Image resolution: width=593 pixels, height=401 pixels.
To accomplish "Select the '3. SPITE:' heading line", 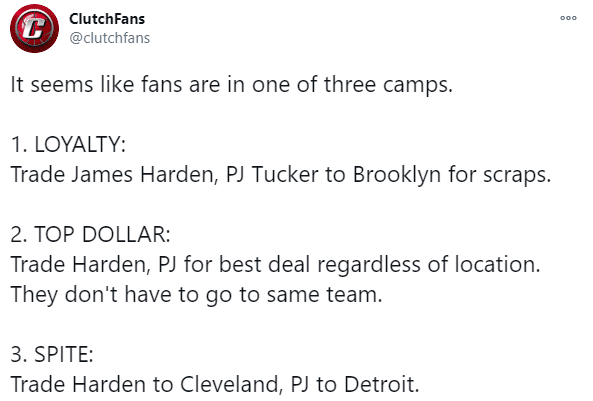I will 52,354.
